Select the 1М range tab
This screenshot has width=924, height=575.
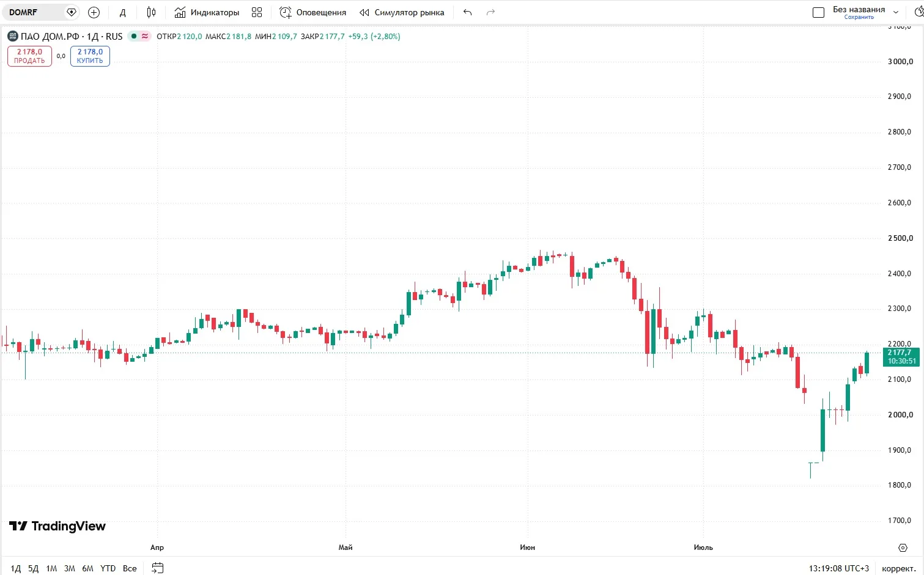tap(51, 568)
